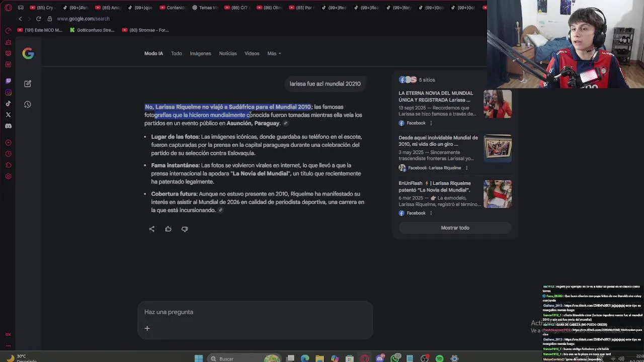Screen dimensions: 644x362
Task: Open 'Desde aquel inolvidable Mundial de 2010' result
Action: pyautogui.click(x=438, y=141)
